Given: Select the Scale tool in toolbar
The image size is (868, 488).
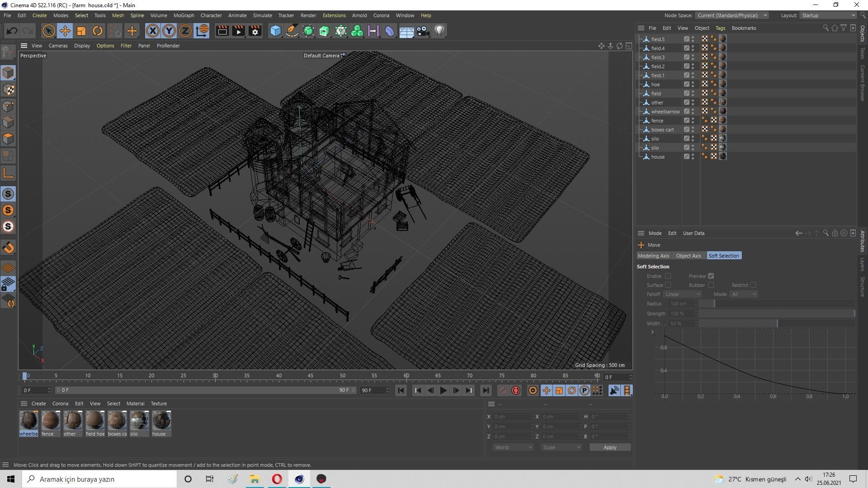Looking at the screenshot, I should pos(81,31).
